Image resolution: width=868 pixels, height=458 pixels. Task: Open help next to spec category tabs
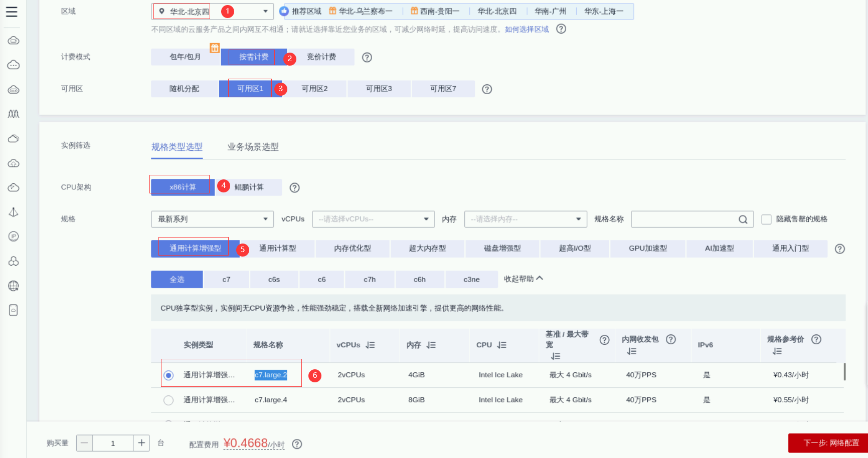(x=840, y=249)
